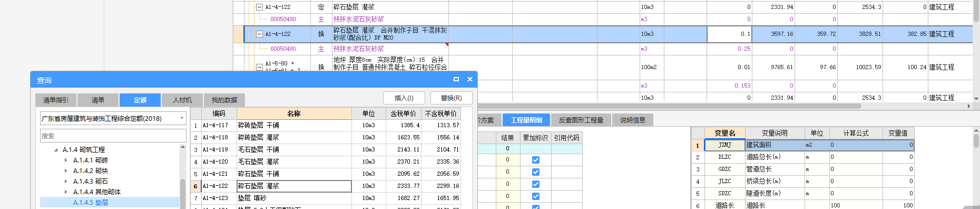Open the 说明信息 tab
The image size is (980, 209).
[x=633, y=120]
